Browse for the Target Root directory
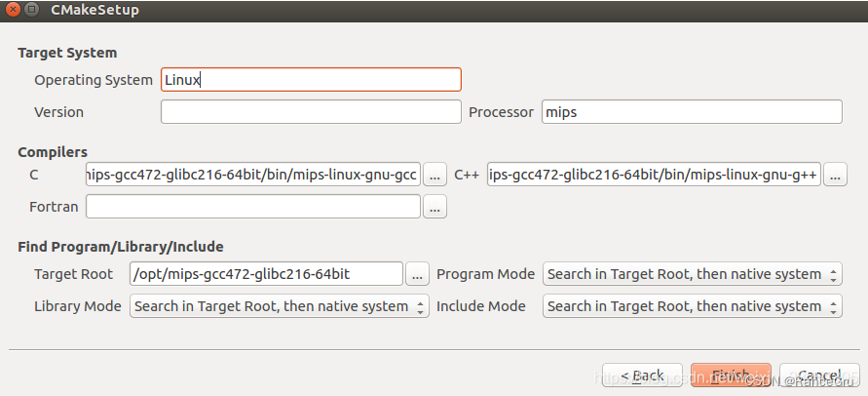Viewport: 868px width, 396px height. point(417,274)
